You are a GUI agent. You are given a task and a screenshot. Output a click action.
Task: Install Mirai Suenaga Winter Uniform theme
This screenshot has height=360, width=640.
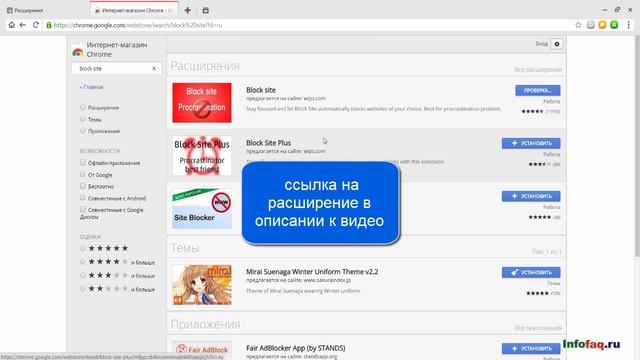point(531,272)
